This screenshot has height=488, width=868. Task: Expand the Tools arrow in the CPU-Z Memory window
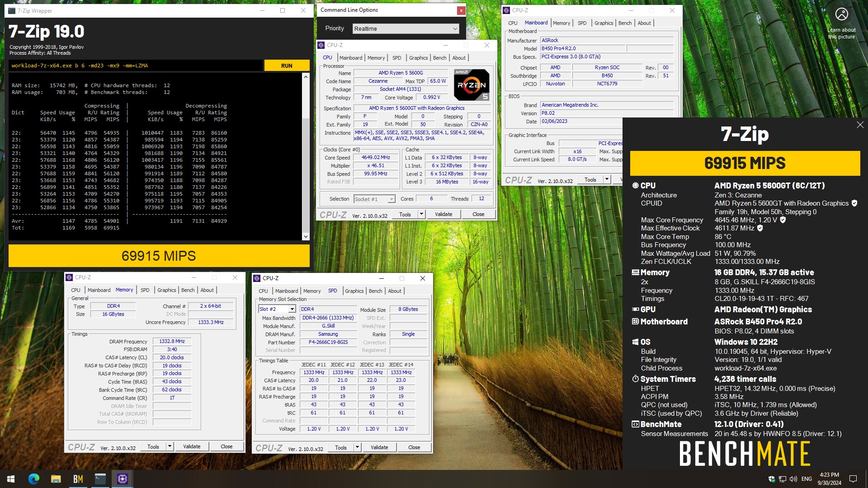point(170,446)
